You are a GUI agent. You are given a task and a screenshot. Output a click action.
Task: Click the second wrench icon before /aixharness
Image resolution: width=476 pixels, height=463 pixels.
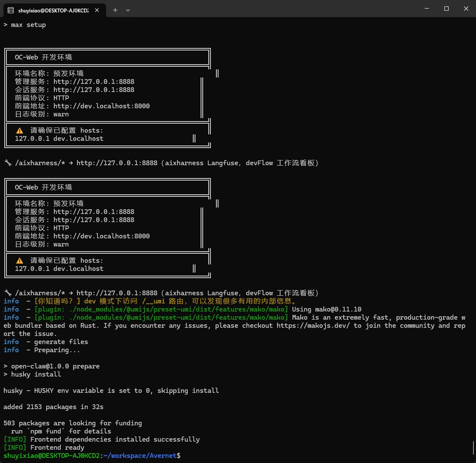tap(8, 293)
